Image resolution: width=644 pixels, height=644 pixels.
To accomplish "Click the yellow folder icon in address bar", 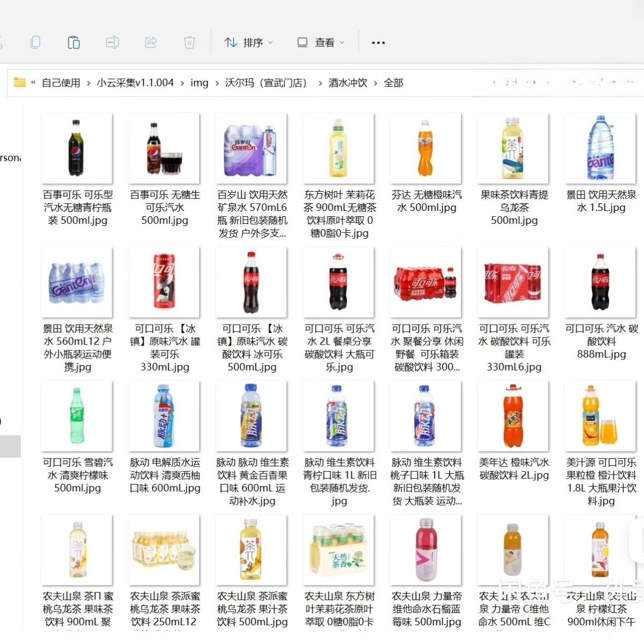I will (20, 83).
